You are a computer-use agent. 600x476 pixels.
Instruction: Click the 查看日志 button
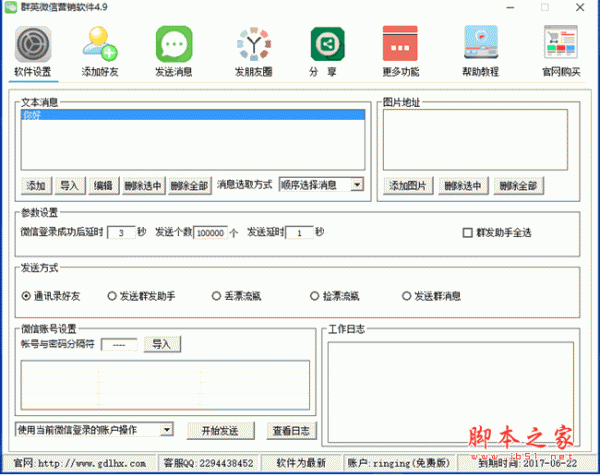click(x=291, y=431)
